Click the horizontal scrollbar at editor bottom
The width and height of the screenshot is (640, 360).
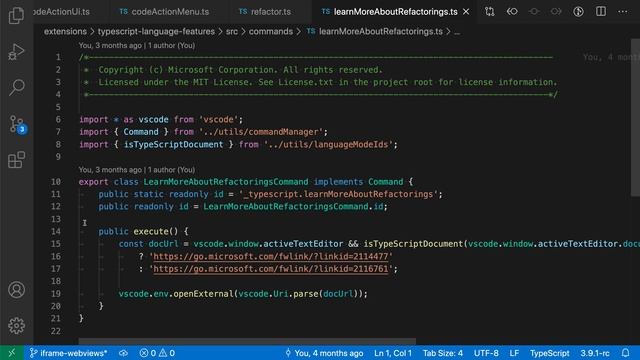tap(247, 341)
